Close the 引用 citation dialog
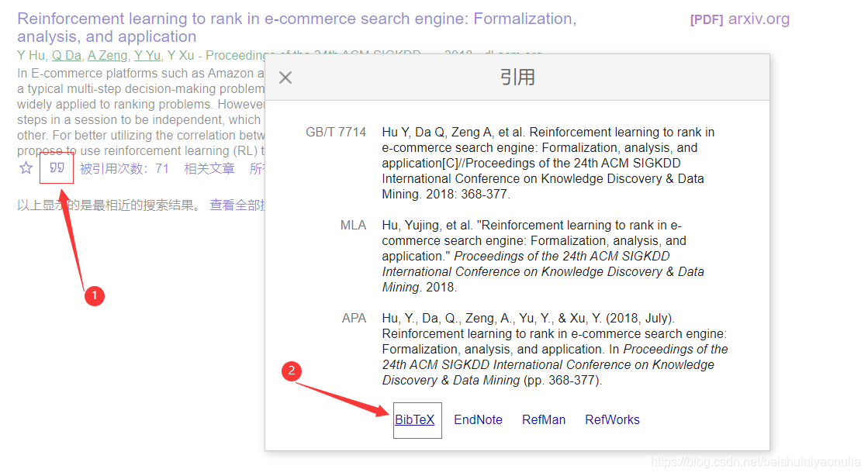 (x=285, y=78)
